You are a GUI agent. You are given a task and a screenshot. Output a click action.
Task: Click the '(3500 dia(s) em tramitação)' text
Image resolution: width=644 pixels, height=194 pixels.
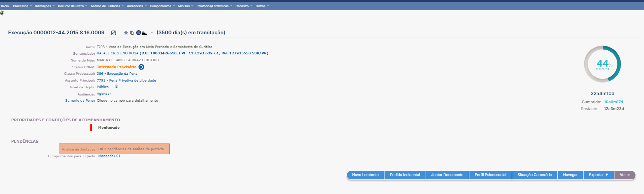(191, 33)
